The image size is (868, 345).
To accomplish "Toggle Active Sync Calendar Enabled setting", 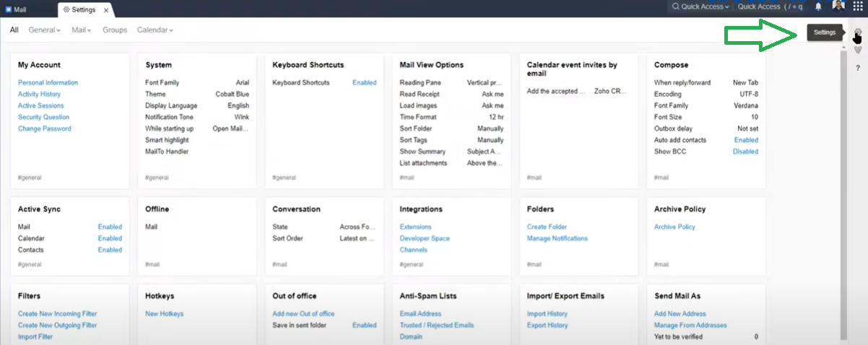I will tap(110, 238).
